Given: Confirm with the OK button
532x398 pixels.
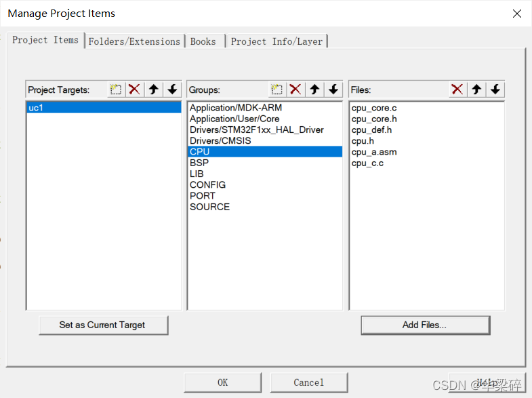Looking at the screenshot, I should [222, 382].
